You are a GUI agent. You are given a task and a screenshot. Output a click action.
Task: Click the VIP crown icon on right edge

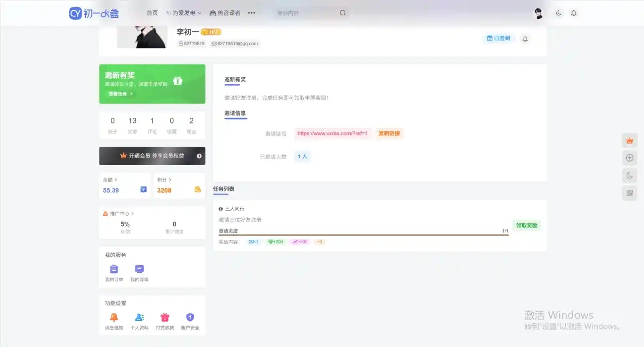pyautogui.click(x=630, y=140)
